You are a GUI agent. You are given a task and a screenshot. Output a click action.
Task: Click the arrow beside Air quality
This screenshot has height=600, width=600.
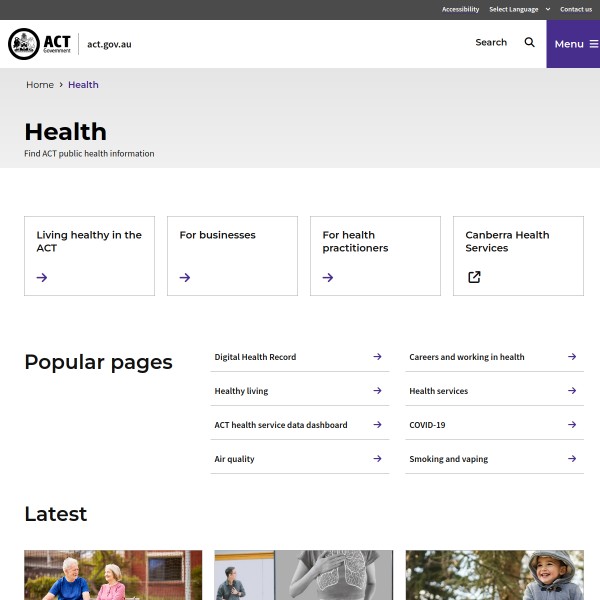(377, 459)
